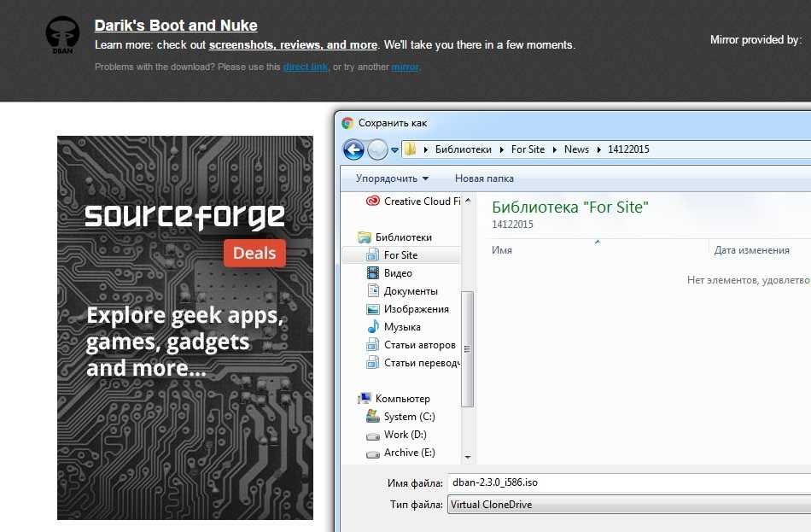Open the Упорядочить dropdown menu
The height and width of the screenshot is (532, 811).
pos(392,178)
